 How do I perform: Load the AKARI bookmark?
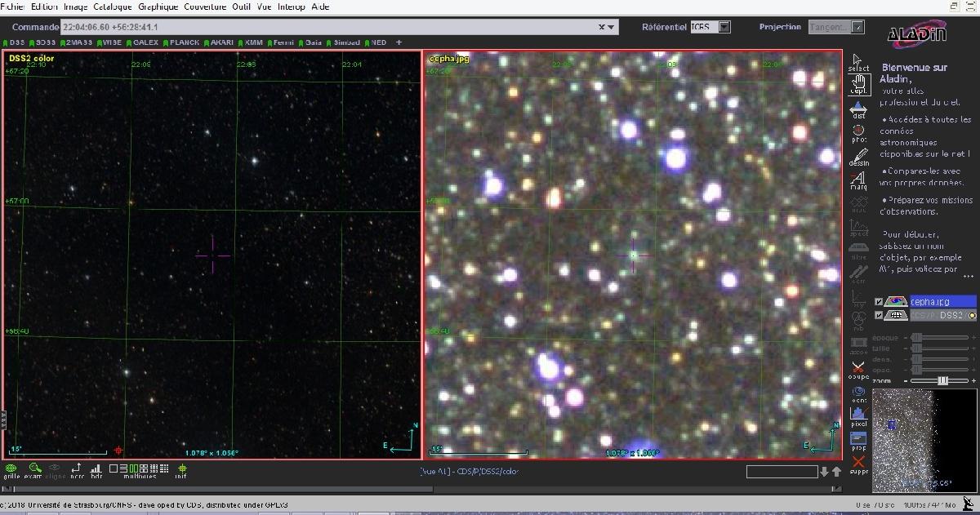click(220, 42)
